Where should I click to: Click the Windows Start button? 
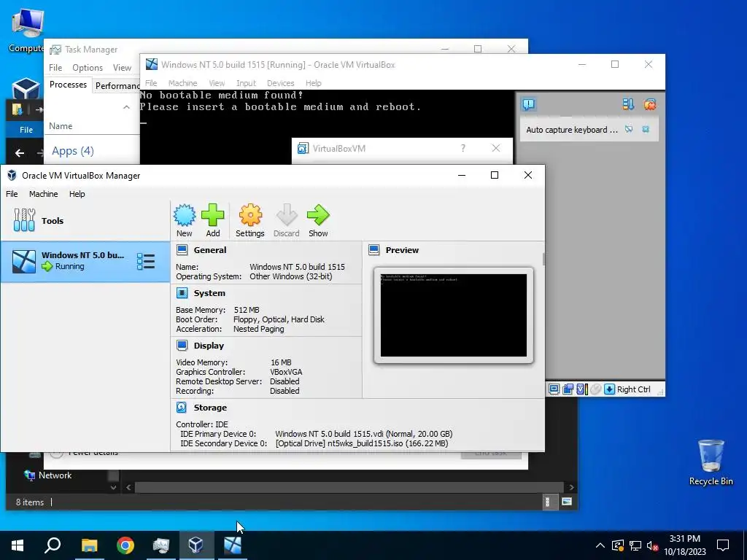[x=18, y=545]
